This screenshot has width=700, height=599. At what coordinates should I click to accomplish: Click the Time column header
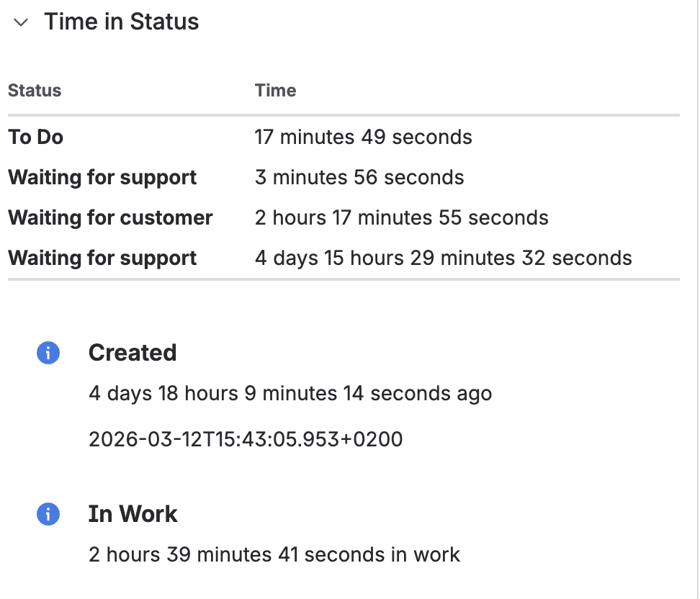coord(275,91)
